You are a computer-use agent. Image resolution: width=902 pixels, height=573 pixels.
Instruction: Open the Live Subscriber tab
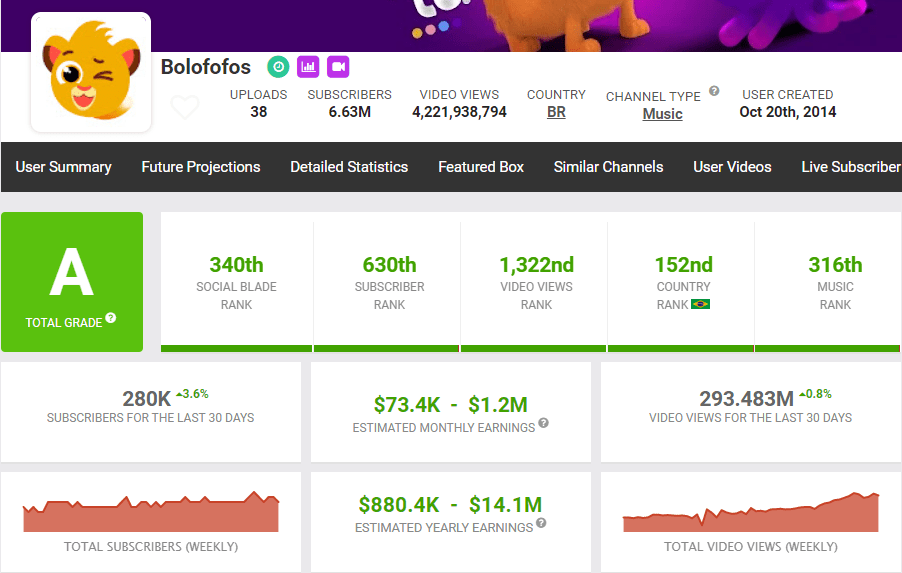click(851, 167)
